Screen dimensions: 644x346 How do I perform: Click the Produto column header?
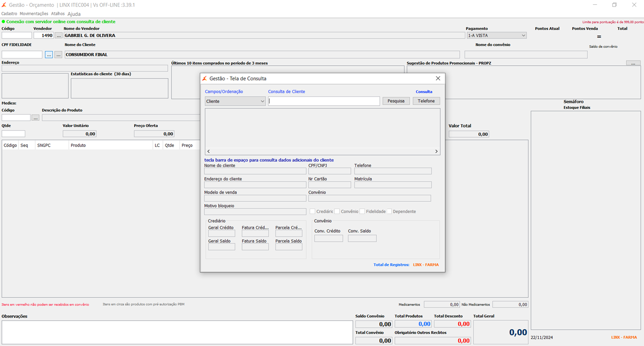[x=111, y=145]
